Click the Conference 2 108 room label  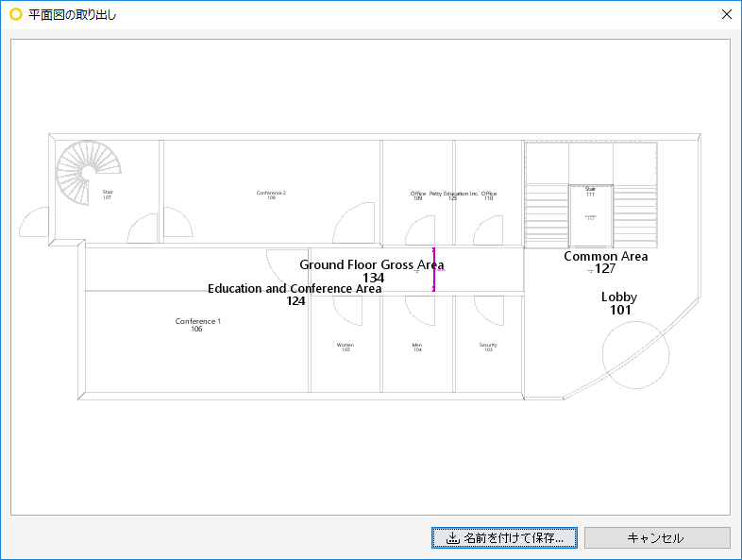click(271, 195)
